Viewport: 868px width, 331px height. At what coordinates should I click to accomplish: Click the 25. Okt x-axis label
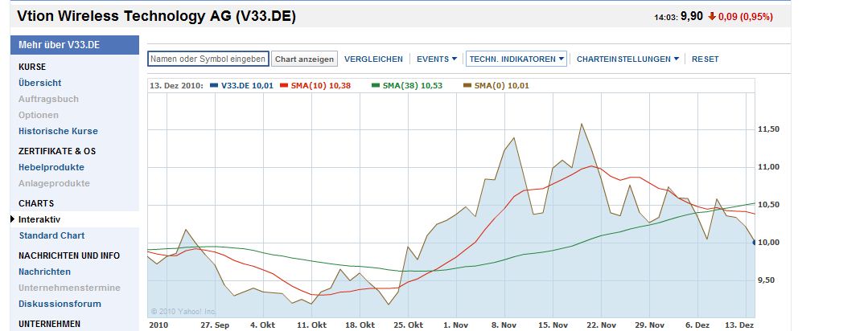(409, 325)
